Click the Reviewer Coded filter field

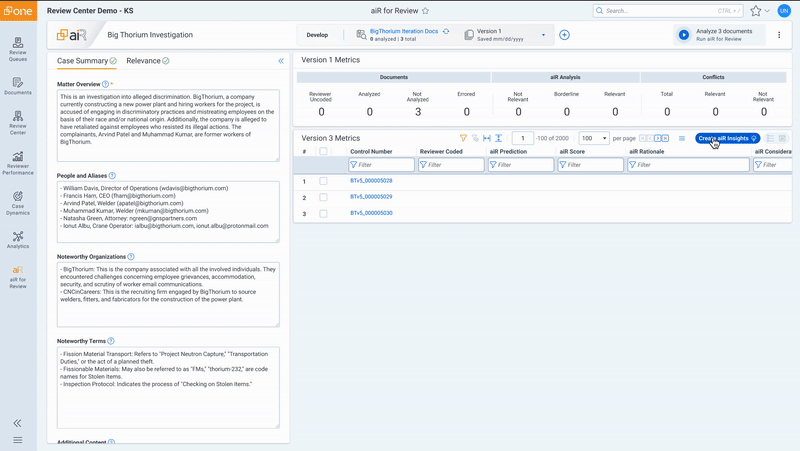tap(451, 165)
